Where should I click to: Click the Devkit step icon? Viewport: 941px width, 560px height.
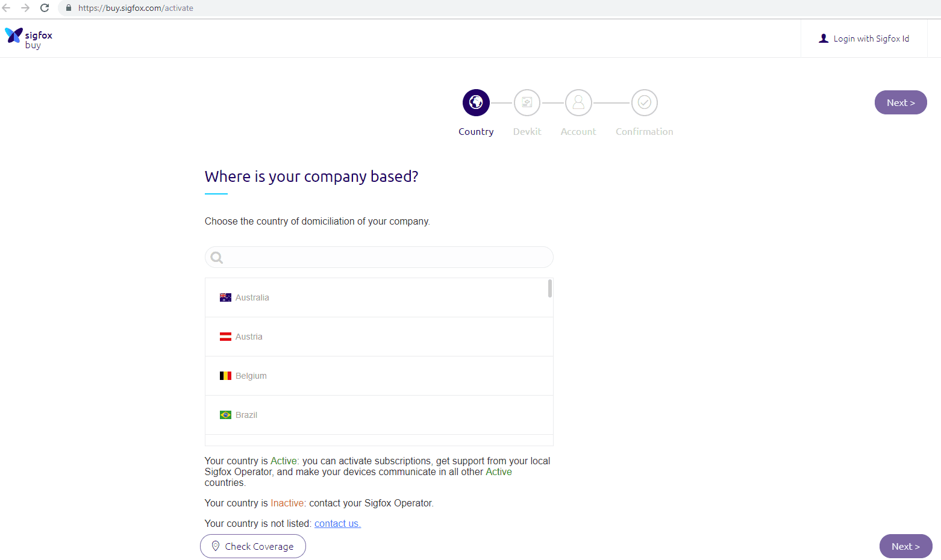(527, 102)
